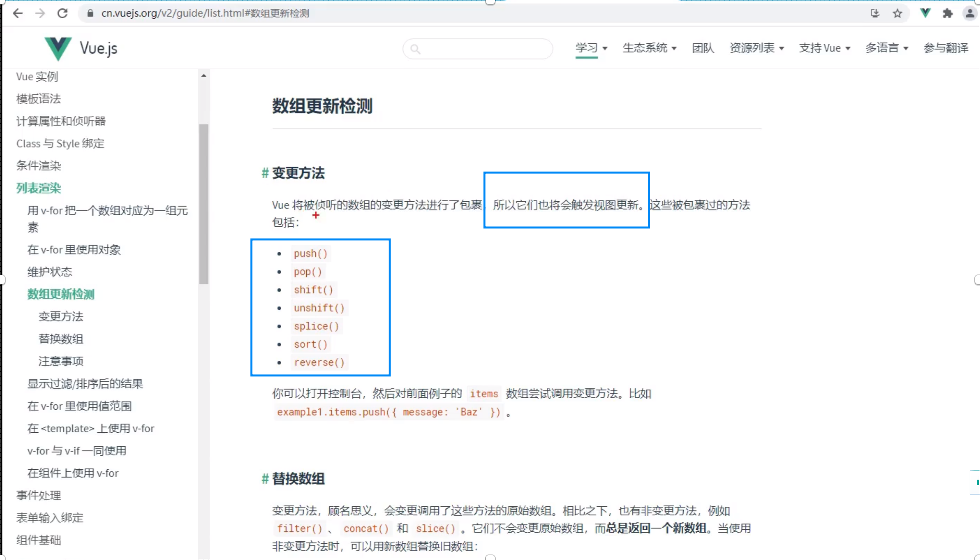Reload the page with refresh icon

[x=62, y=13]
